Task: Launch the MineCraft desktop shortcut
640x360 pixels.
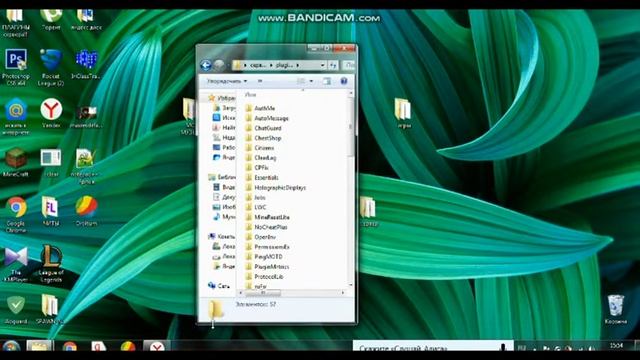Action: click(x=16, y=162)
